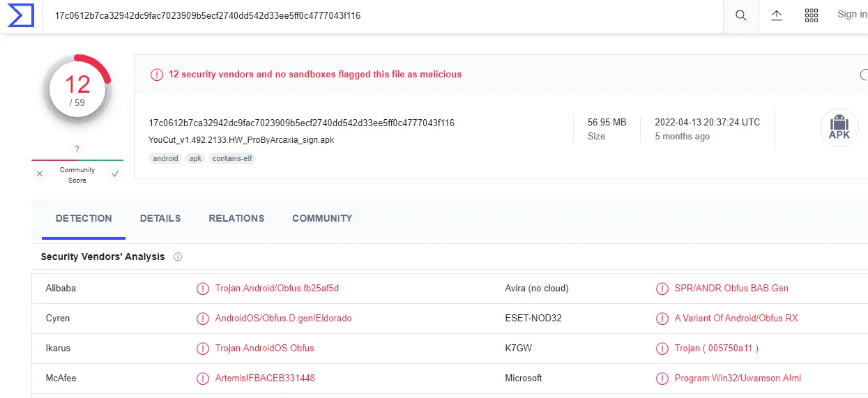The height and width of the screenshot is (398, 868).
Task: Click SPR/ANDR.Obfus.BAB.Gen result text
Action: (731, 288)
